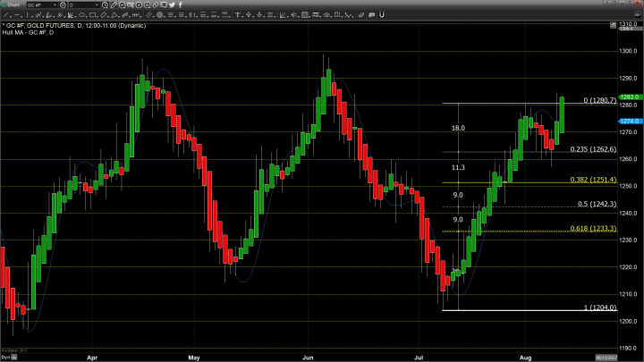Click the Hull MA study label
This screenshot has width=644, height=362.
tap(27, 33)
